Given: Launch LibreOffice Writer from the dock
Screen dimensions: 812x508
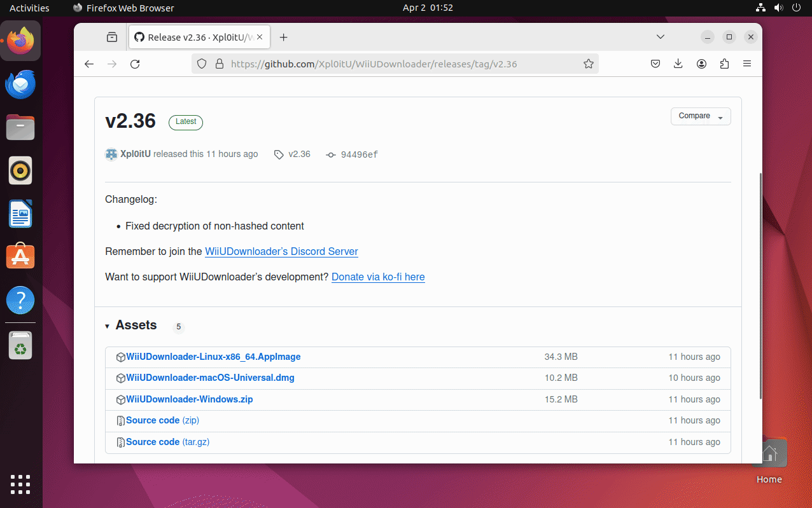Looking at the screenshot, I should point(20,214).
